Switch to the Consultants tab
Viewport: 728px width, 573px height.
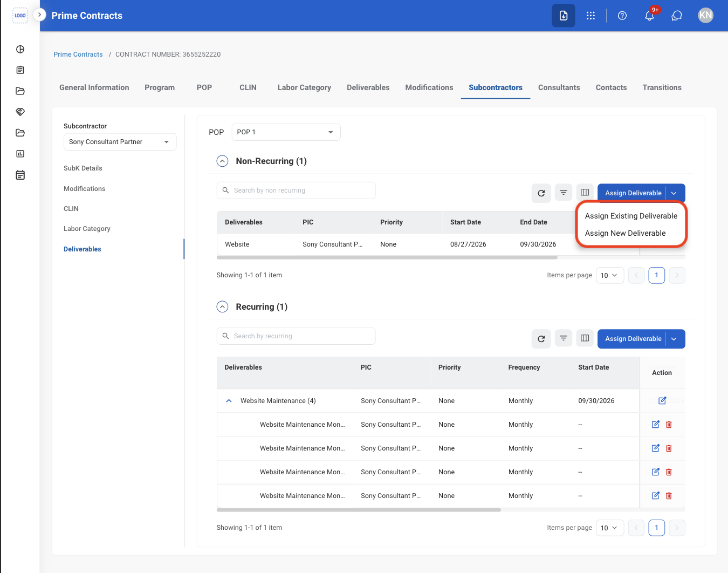(559, 87)
